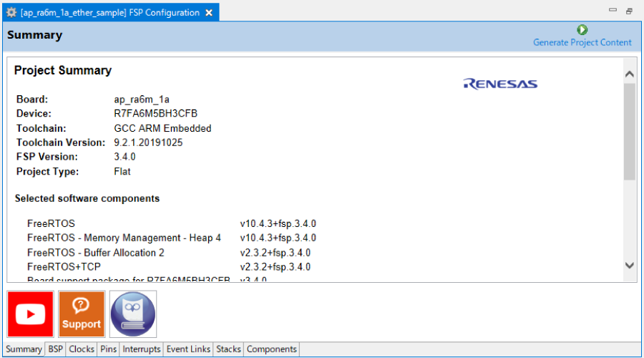Image resolution: width=644 pixels, height=358 pixels.
Task: Click the Project Type value Flat
Action: coord(122,171)
